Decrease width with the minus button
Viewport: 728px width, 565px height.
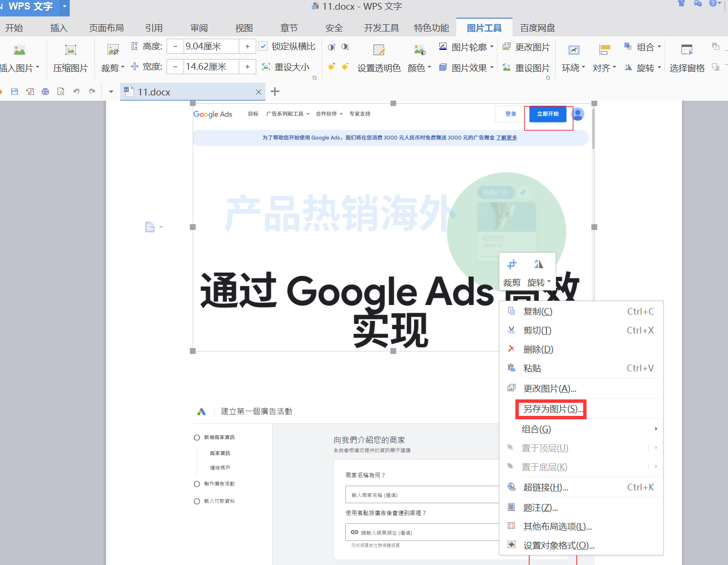(175, 66)
